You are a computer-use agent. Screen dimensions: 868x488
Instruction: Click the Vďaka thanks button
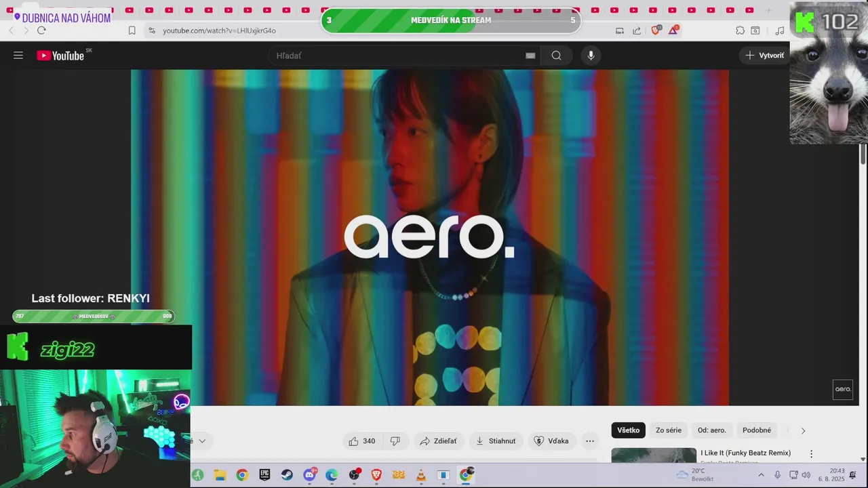pyautogui.click(x=551, y=441)
